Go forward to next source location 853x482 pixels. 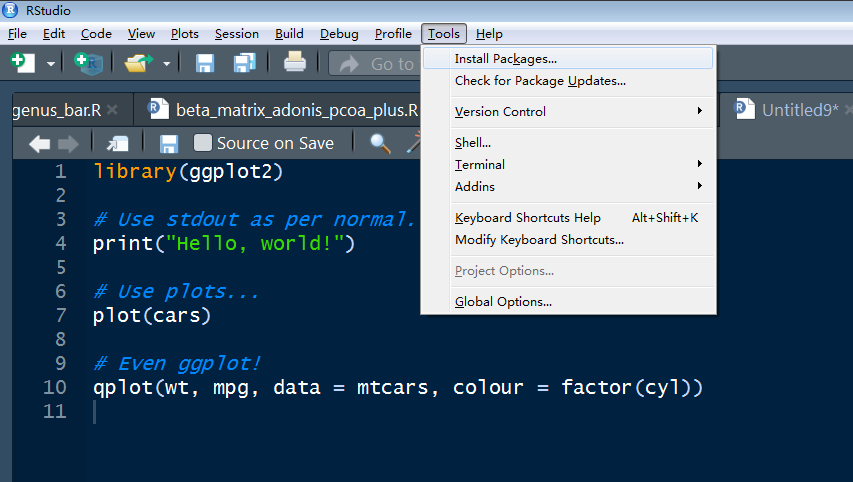[x=68, y=144]
